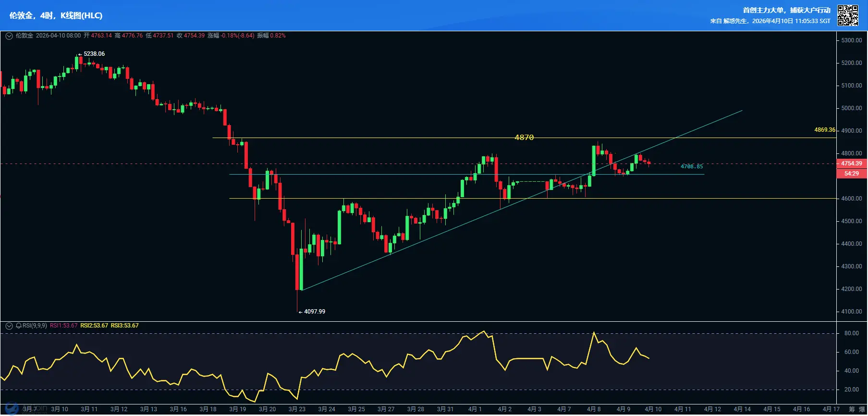Click the 2026-04-10 08:00 candle timestamp

(x=58, y=36)
